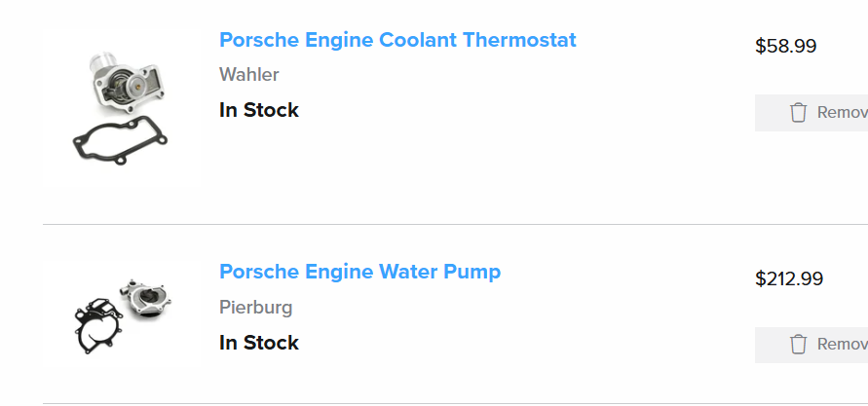Click the black gasket in the thermostat photo

[x=120, y=140]
